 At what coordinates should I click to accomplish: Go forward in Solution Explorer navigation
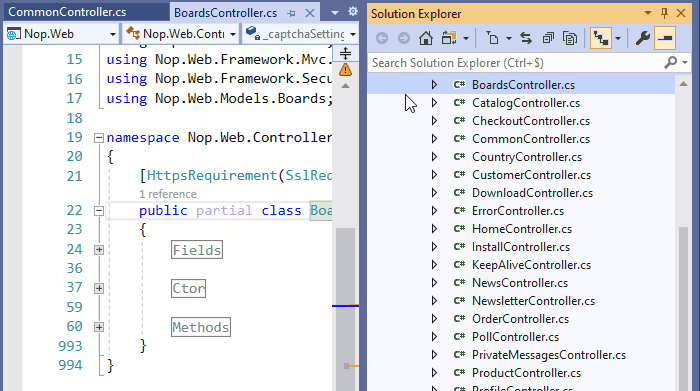click(404, 38)
